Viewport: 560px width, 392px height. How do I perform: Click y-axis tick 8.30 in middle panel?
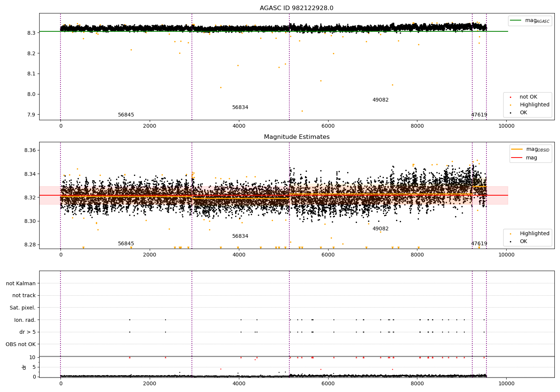(30, 221)
